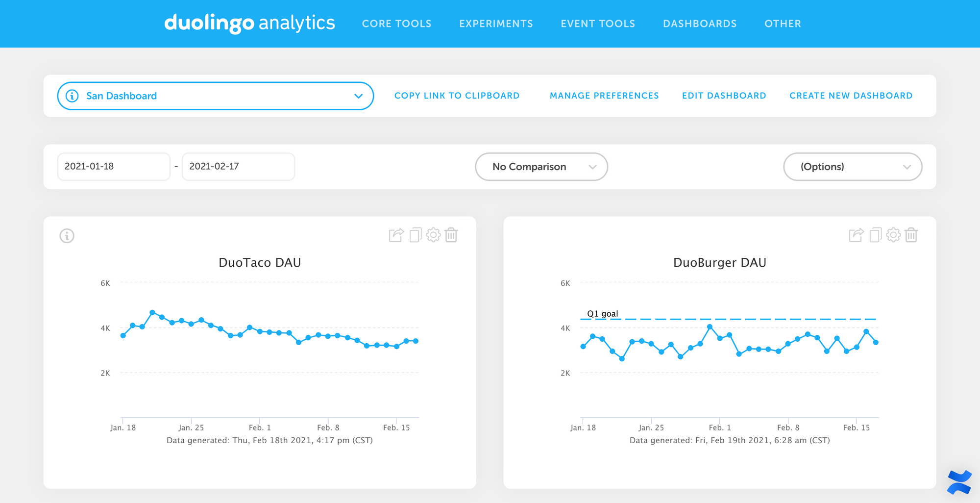Click the Confluence logo icon in corner
This screenshot has width=980, height=503.
click(959, 482)
